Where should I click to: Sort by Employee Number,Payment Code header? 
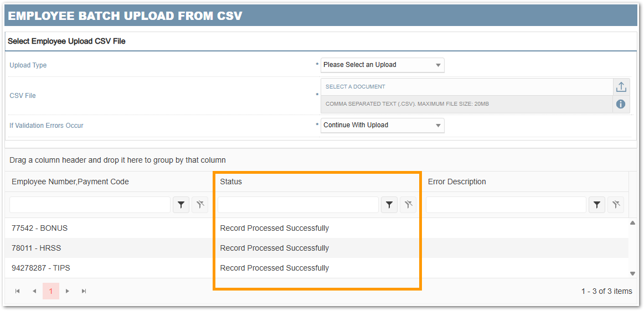70,182
